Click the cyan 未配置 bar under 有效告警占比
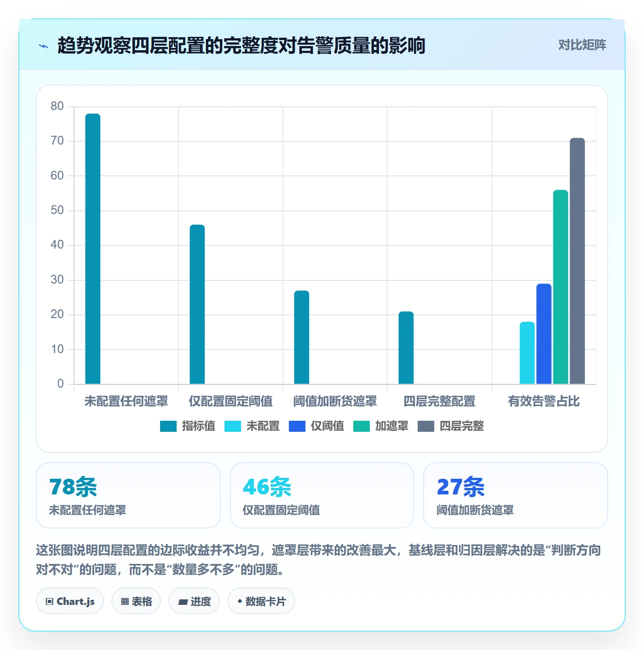Screen dimensions: 644x650 coord(527,353)
